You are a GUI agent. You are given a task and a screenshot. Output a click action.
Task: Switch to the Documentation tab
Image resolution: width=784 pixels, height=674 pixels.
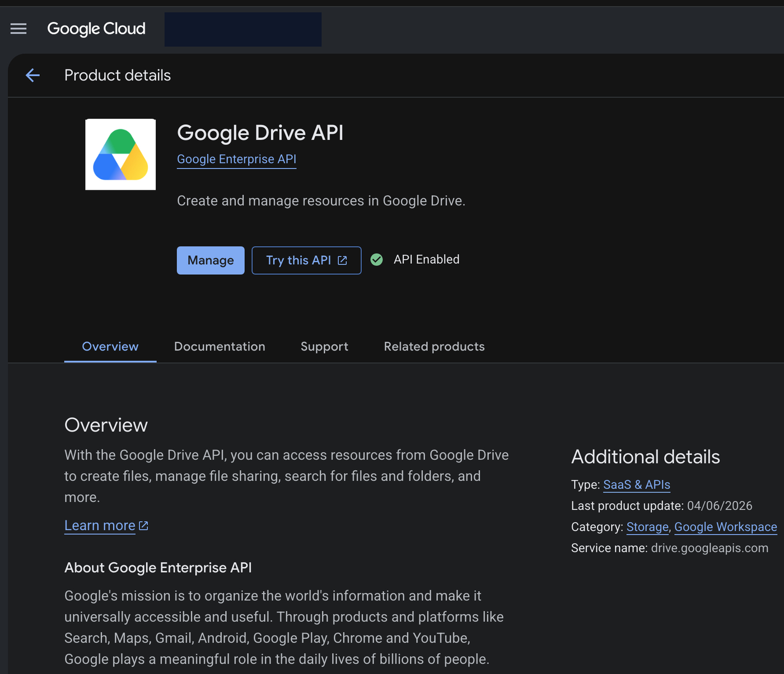point(220,347)
